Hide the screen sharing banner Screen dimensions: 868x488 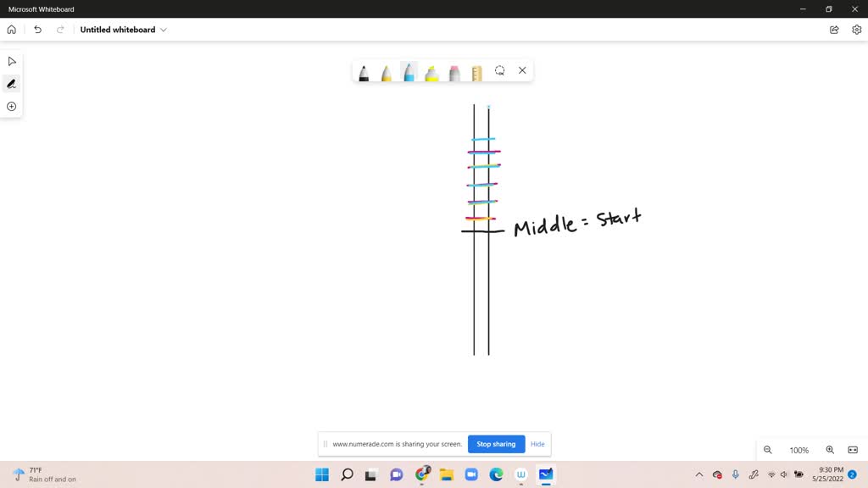click(537, 444)
